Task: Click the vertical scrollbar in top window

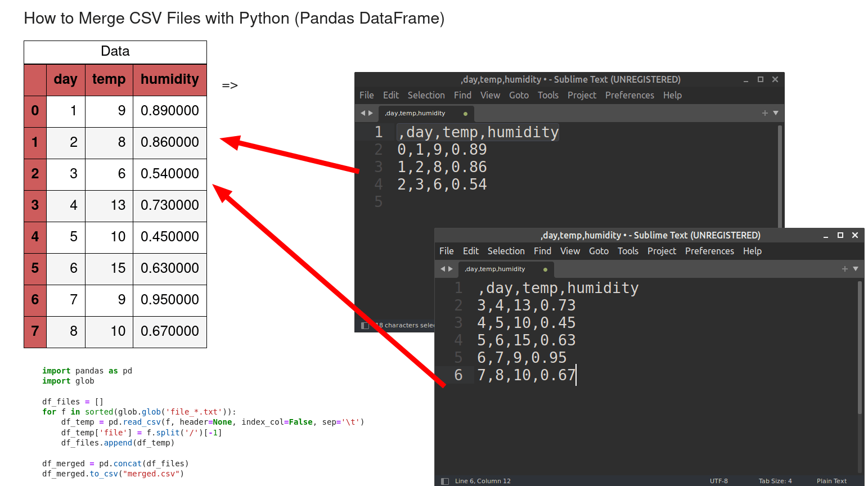Action: 779,157
